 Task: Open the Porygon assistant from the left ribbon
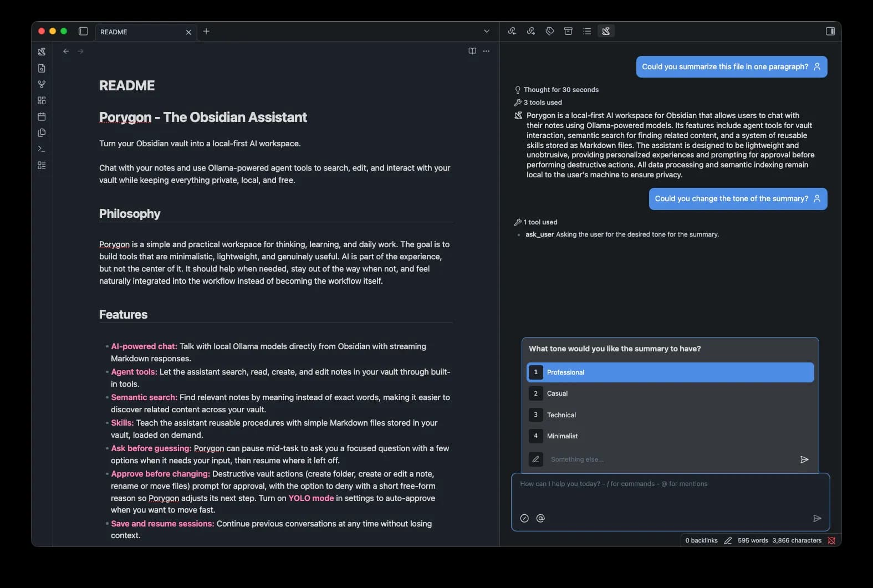tap(42, 52)
